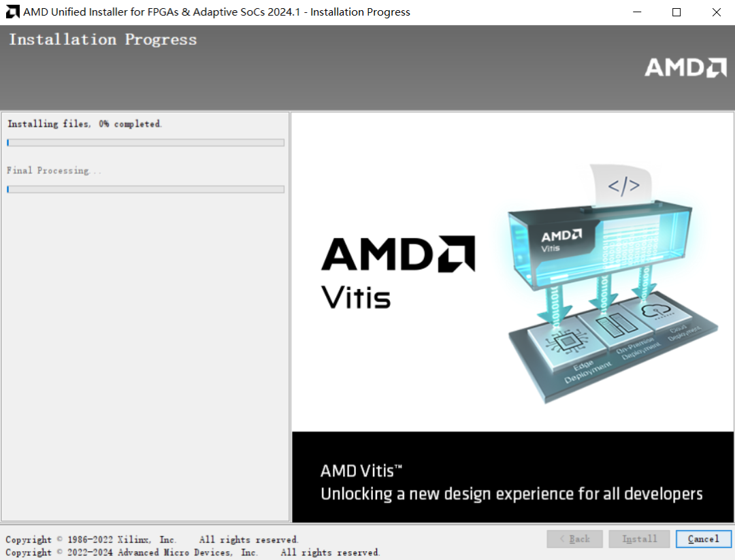
Task: Click the Installing files progress bar
Action: [x=145, y=142]
